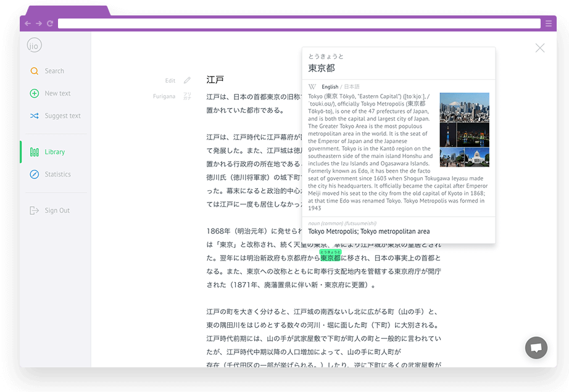
Task: Click the Wikipedia W icon in popup
Action: [x=312, y=87]
